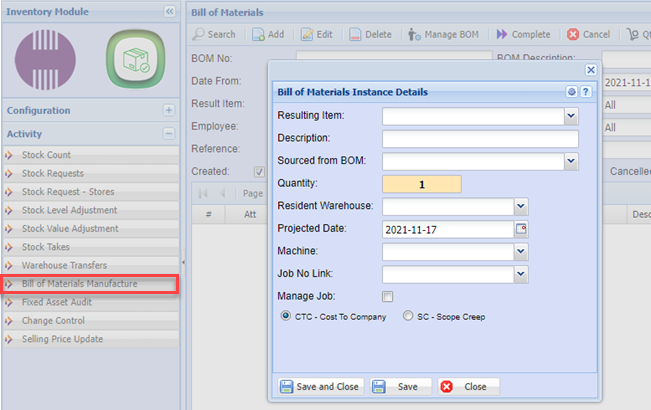This screenshot has height=410, width=651.
Task: Click the help question mark icon in dialog
Action: (x=586, y=92)
